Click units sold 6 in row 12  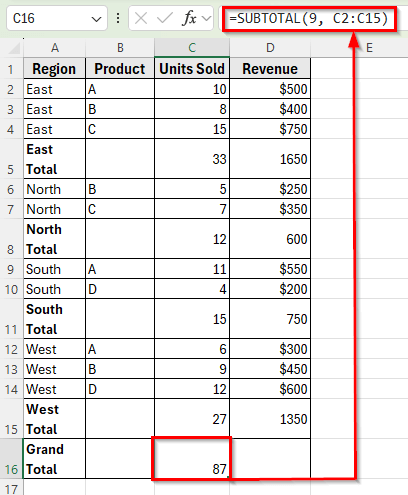(192, 349)
